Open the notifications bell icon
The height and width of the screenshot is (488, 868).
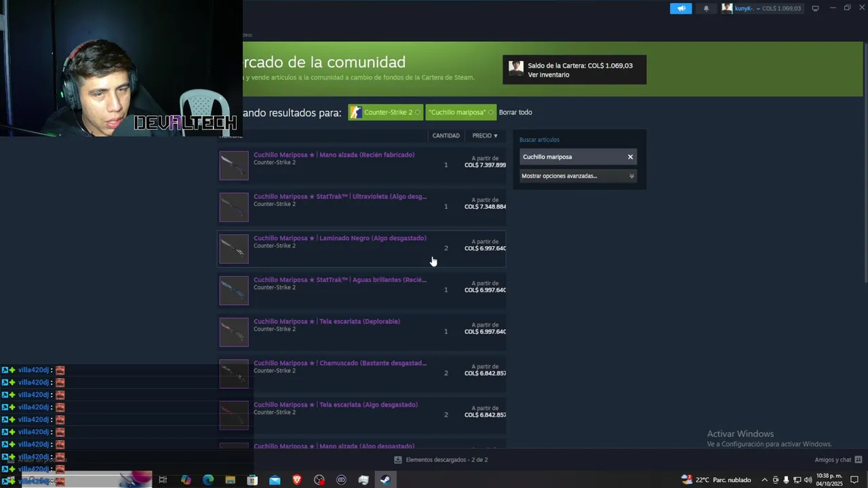706,8
